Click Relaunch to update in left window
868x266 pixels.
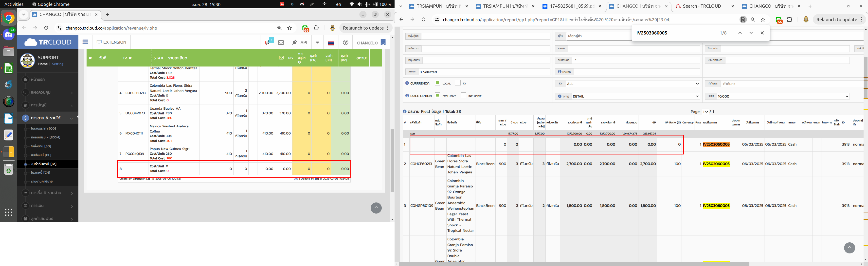(x=365, y=28)
